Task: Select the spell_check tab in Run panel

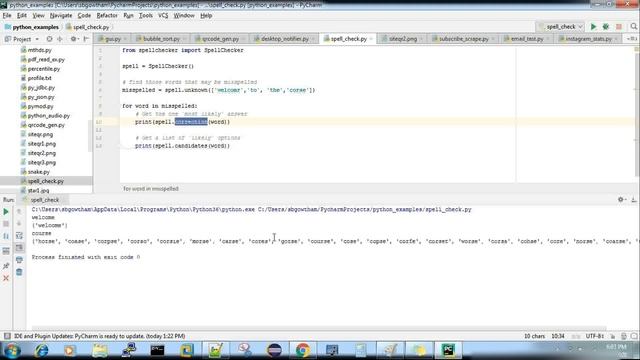Action: tap(44, 200)
